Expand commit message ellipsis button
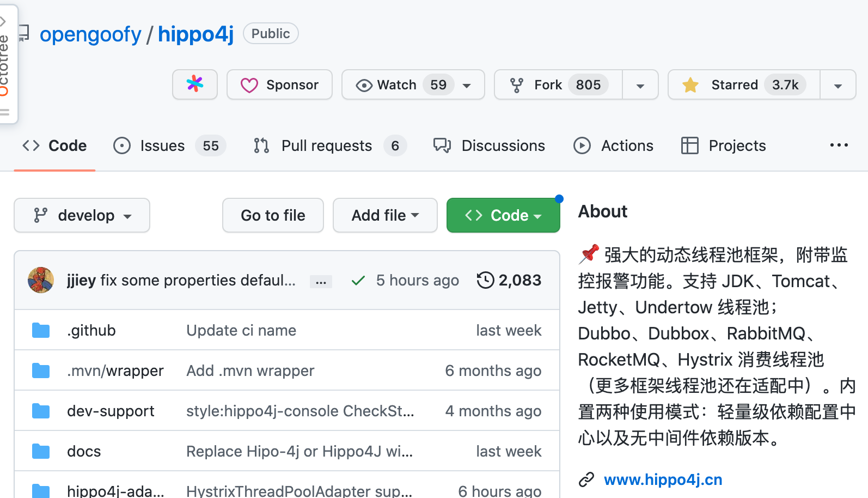The width and height of the screenshot is (868, 498). click(x=321, y=281)
